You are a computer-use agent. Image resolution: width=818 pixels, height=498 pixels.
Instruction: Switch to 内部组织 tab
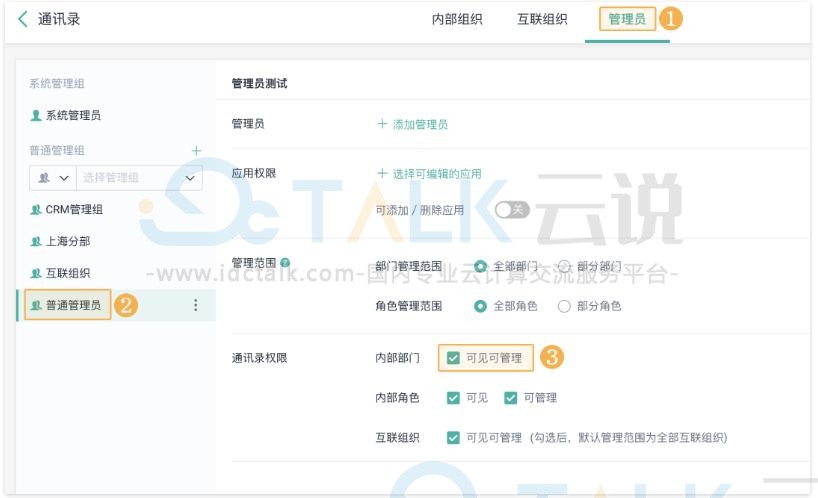[x=457, y=19]
